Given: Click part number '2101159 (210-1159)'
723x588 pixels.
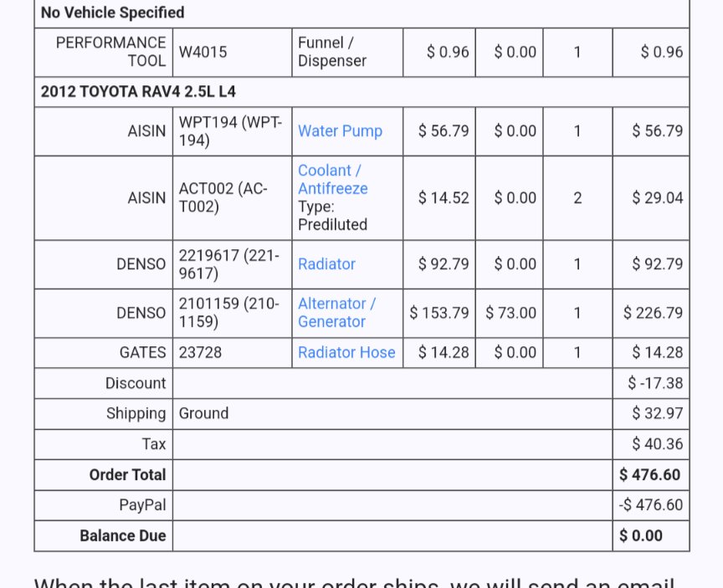Looking at the screenshot, I should coord(229,313).
